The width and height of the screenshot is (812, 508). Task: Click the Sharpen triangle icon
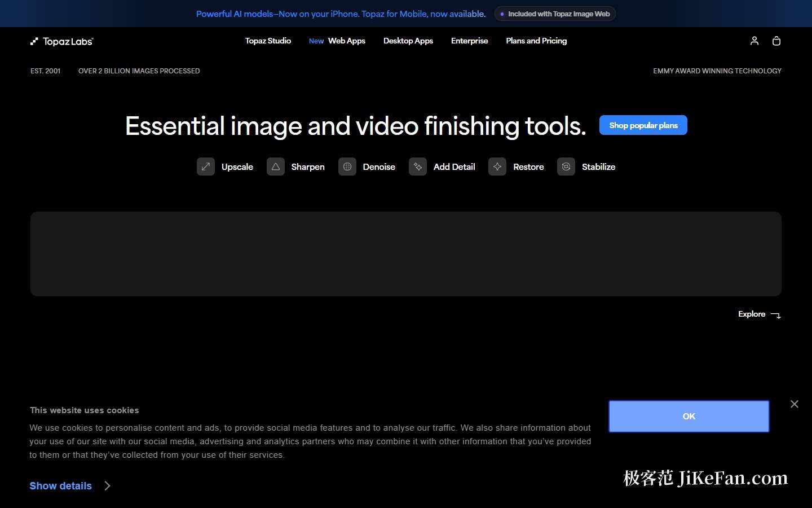[276, 167]
